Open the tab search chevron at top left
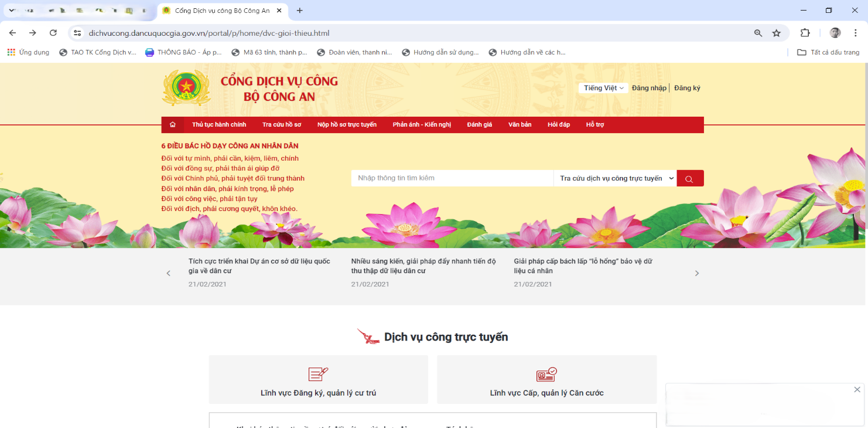This screenshot has width=868, height=428. coord(11,11)
